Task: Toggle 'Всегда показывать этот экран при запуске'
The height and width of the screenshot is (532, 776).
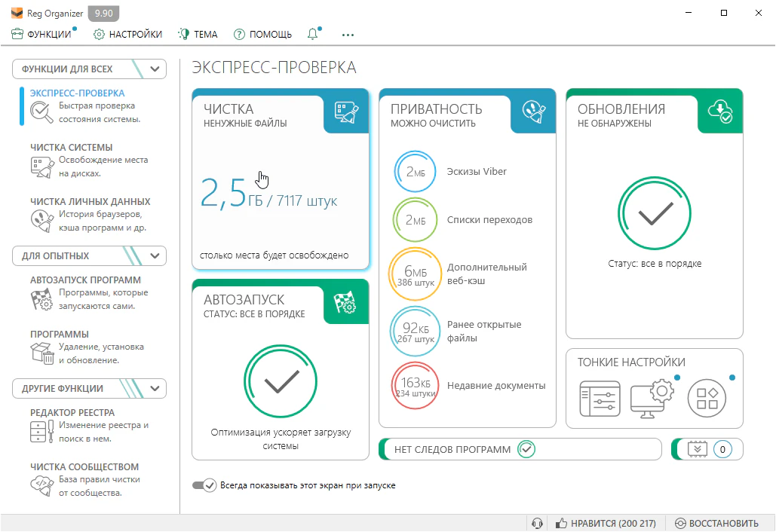Action: coord(204,485)
